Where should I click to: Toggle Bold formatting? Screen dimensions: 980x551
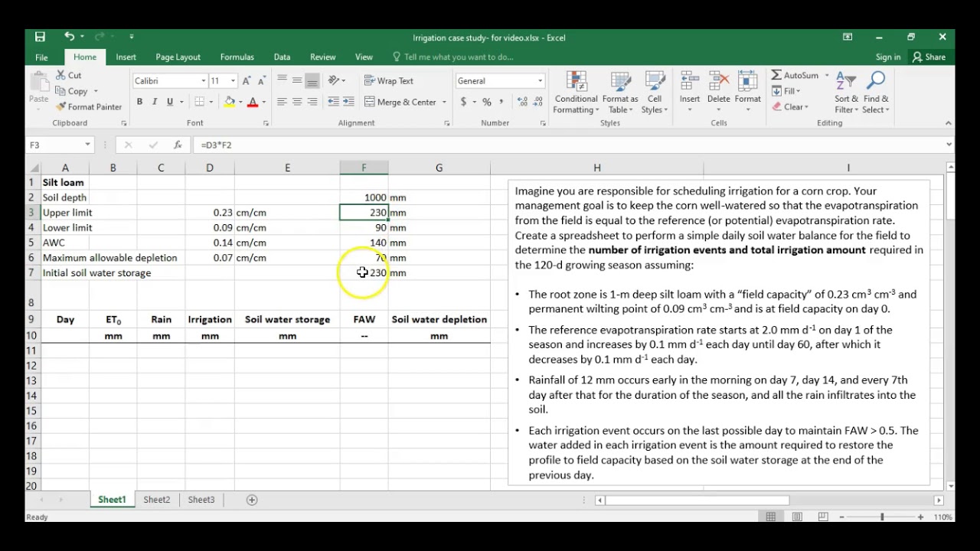(139, 102)
